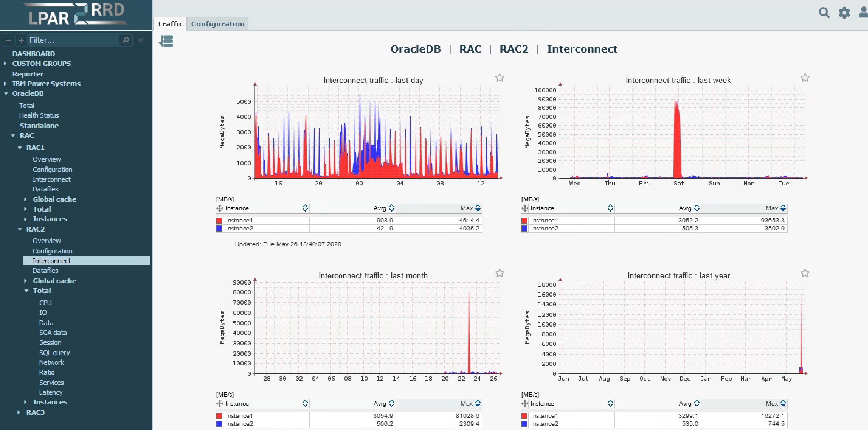
Task: Sort last day legend by Max column
Action: click(478, 208)
